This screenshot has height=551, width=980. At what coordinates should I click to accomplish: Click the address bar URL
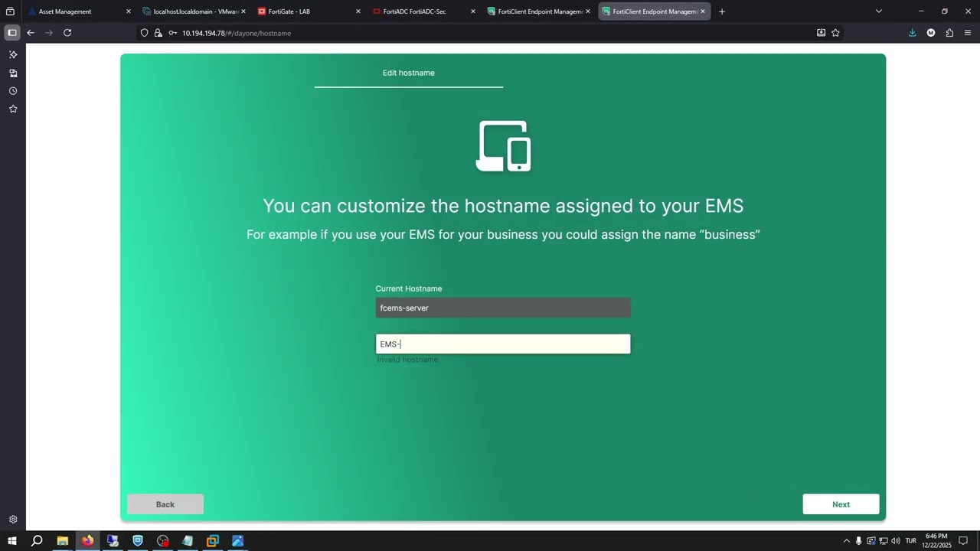pyautogui.click(x=237, y=33)
